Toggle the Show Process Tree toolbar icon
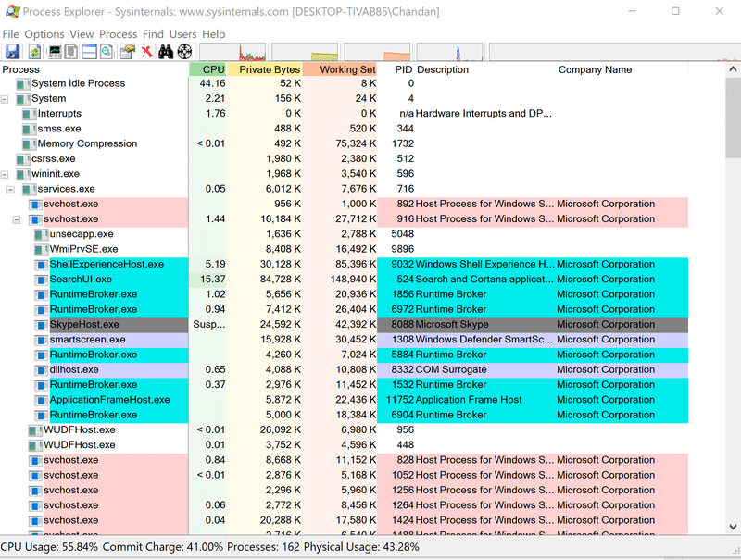Image resolution: width=741 pixels, height=560 pixels. [71, 52]
